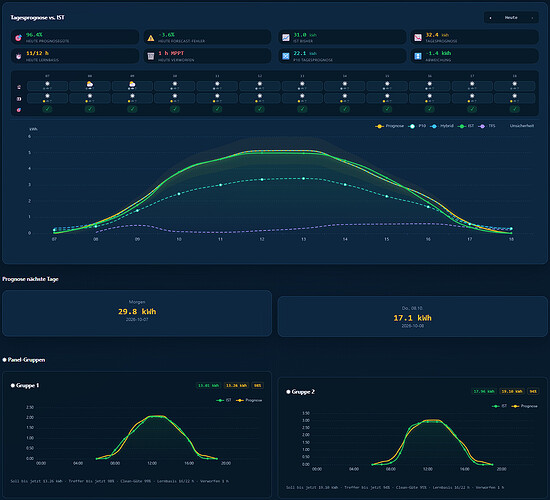550x500 pixels.
Task: Click the green checkmark badge under hour 18
Action: [515, 109]
